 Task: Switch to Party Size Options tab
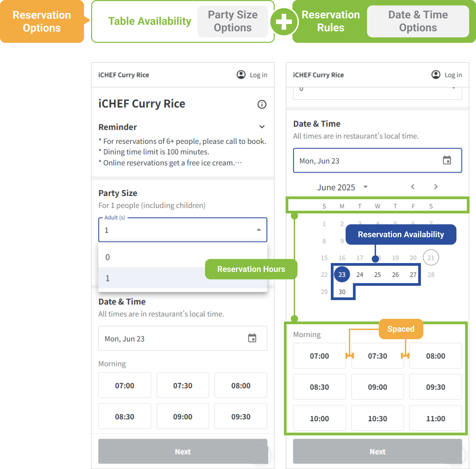pos(233,21)
